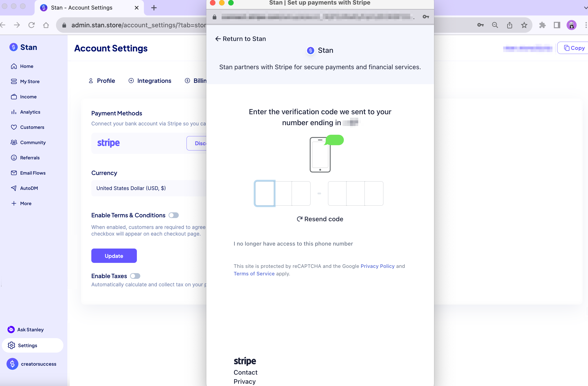The image size is (588, 386).
Task: Open Google Privacy Policy link
Action: click(378, 266)
